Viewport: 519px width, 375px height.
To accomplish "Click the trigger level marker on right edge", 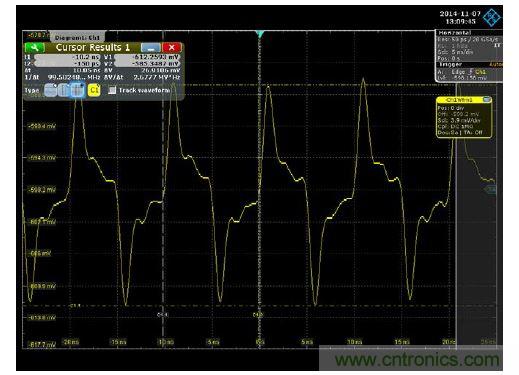I will (491, 189).
